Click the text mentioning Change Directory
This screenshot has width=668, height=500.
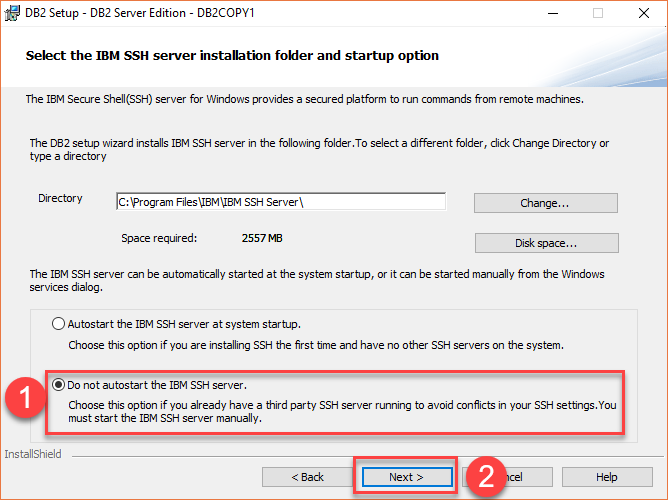coord(319,149)
